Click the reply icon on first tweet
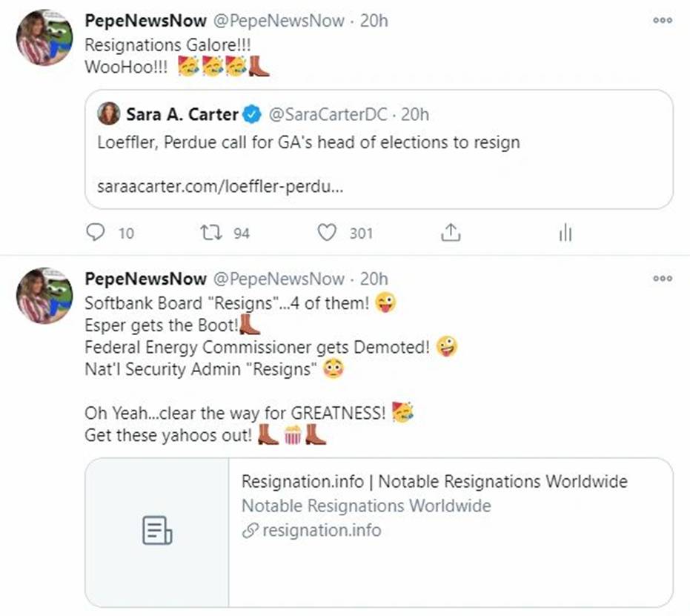 [x=96, y=233]
